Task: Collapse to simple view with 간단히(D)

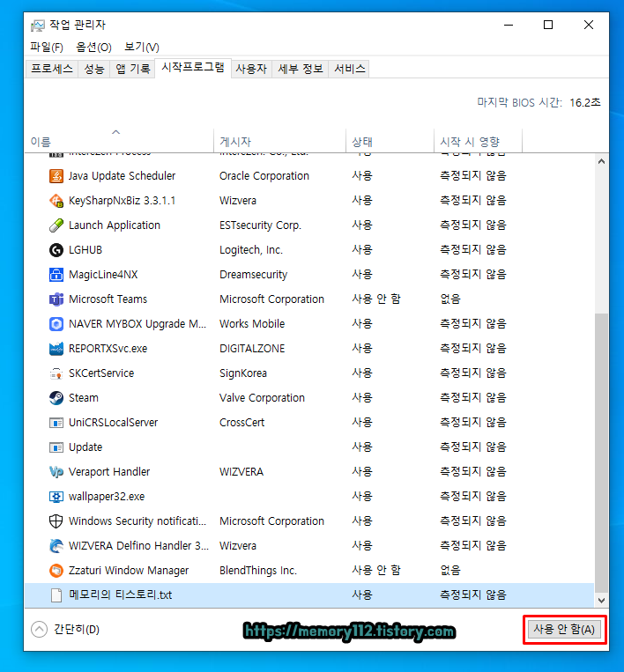Action: (x=65, y=630)
